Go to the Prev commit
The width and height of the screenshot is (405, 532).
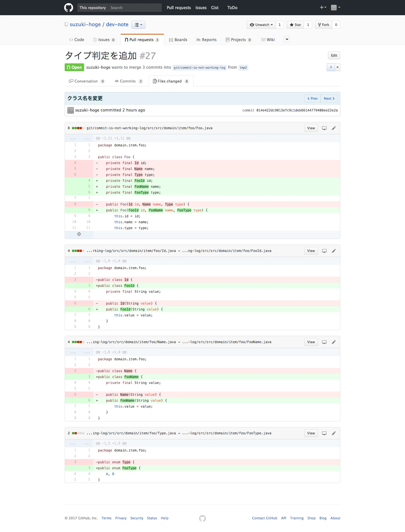tap(312, 99)
